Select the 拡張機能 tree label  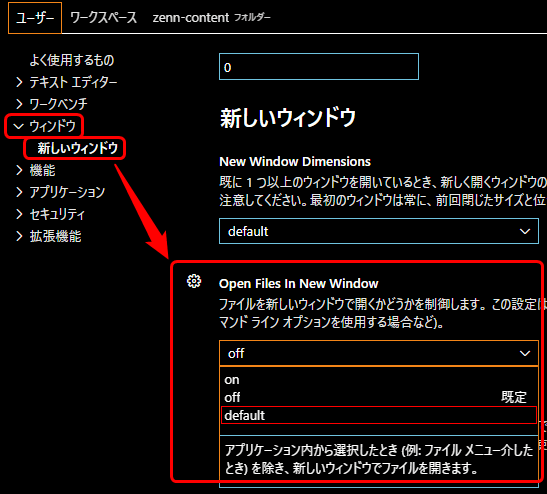[x=55, y=236]
